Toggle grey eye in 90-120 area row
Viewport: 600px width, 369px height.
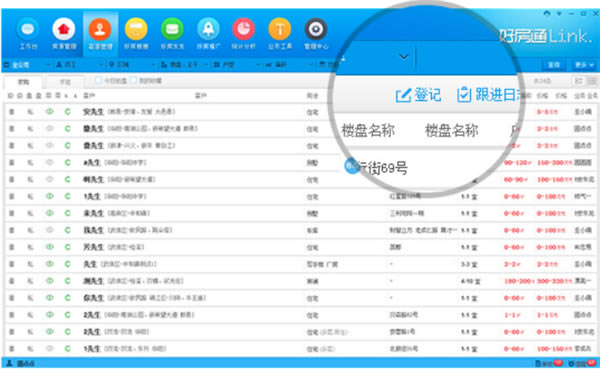49,163
